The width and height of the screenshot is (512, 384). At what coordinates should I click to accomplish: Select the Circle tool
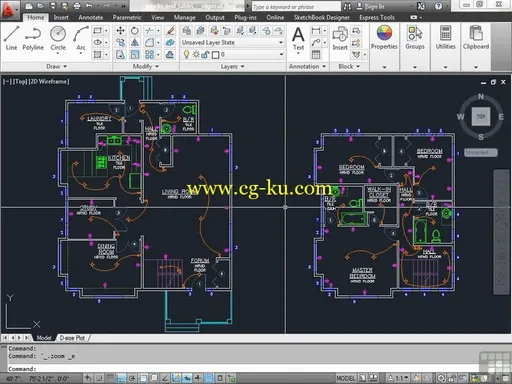(58, 39)
